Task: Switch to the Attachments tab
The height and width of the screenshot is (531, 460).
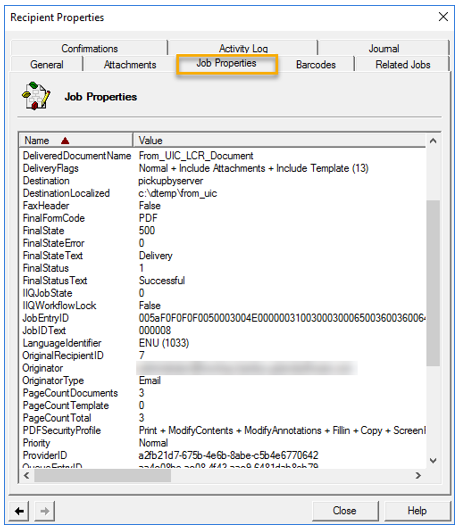Action: [x=130, y=64]
